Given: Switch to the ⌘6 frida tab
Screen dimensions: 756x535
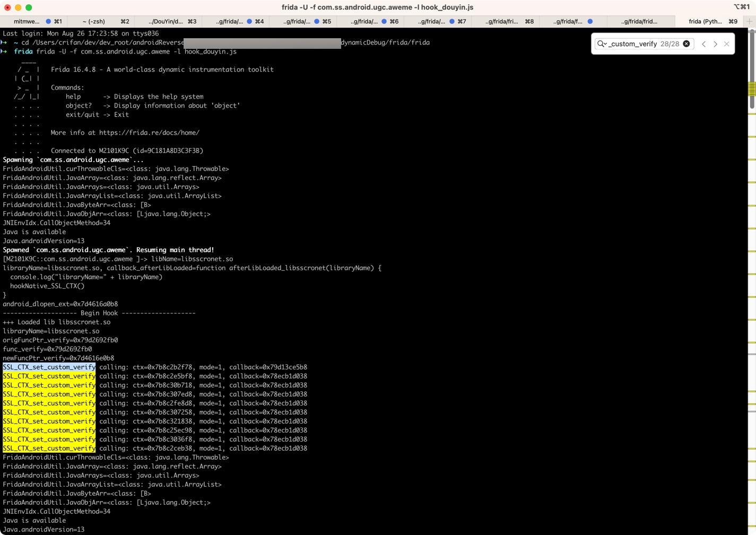Looking at the screenshot, I should 370,21.
